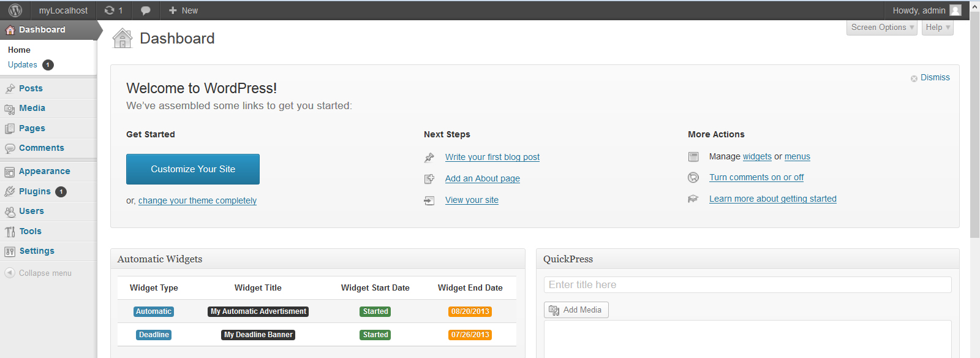Screen dimensions: 980x358
Task: Click the QuickPress content text area
Action: pos(747,339)
